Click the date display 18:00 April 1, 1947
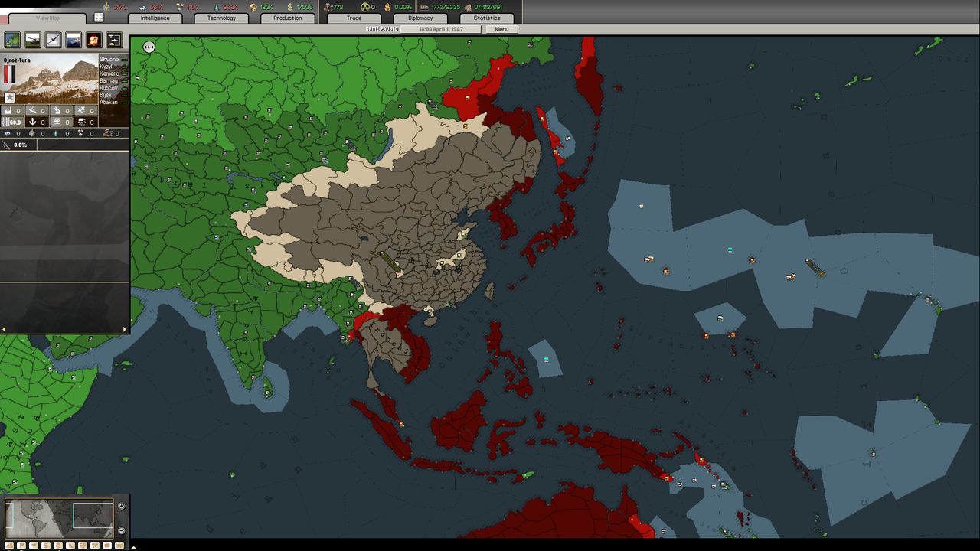Viewport: 980px width, 551px height. pos(440,29)
